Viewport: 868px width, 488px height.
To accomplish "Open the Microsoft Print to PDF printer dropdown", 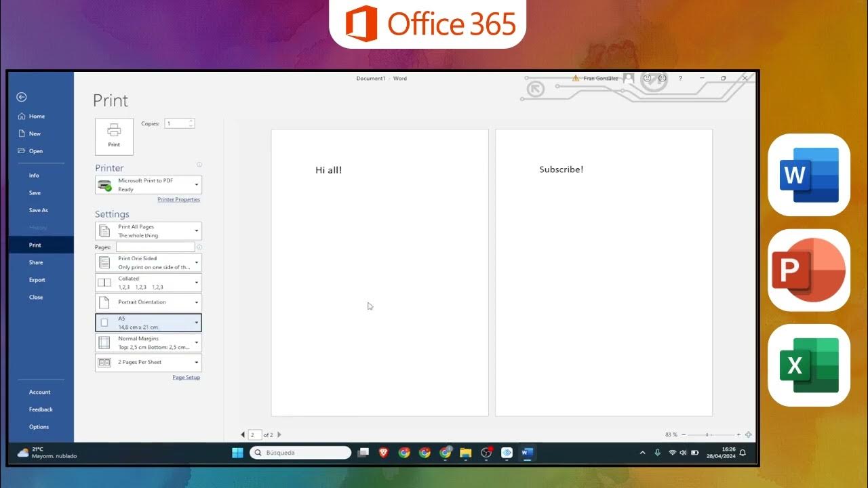I will pyautogui.click(x=149, y=185).
